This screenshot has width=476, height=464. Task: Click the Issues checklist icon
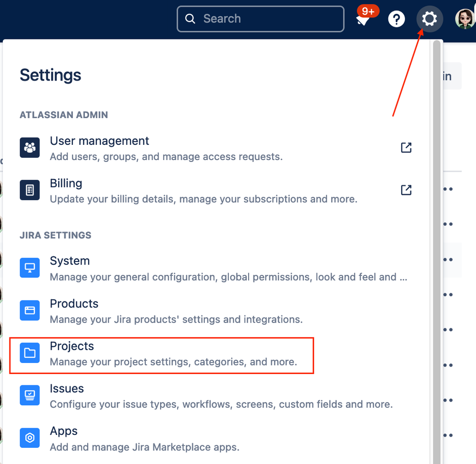point(30,395)
